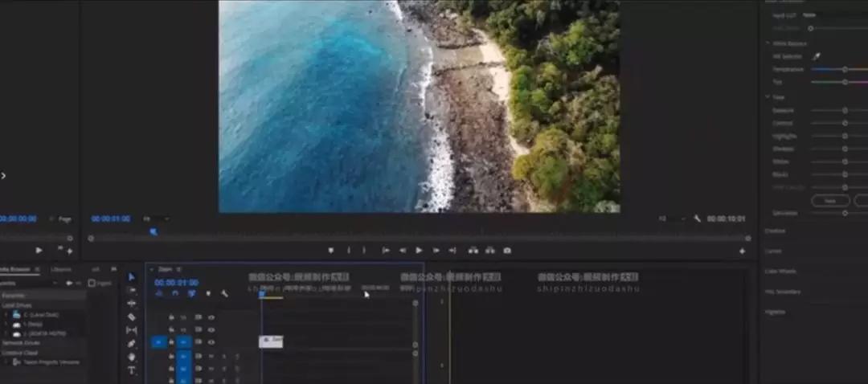Tick the Ingest checkbox
This screenshot has width=868, height=384.
[92, 283]
